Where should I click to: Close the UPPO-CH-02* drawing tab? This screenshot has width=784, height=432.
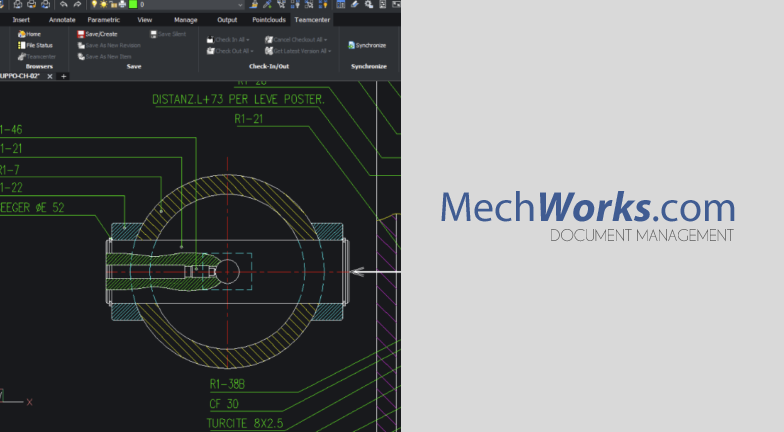[x=50, y=76]
